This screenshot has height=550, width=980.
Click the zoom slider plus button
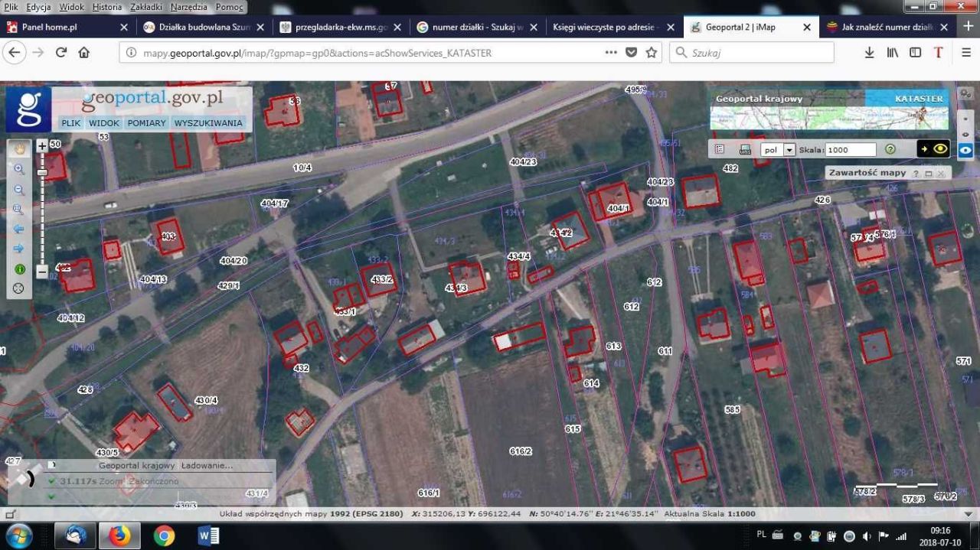[x=42, y=146]
